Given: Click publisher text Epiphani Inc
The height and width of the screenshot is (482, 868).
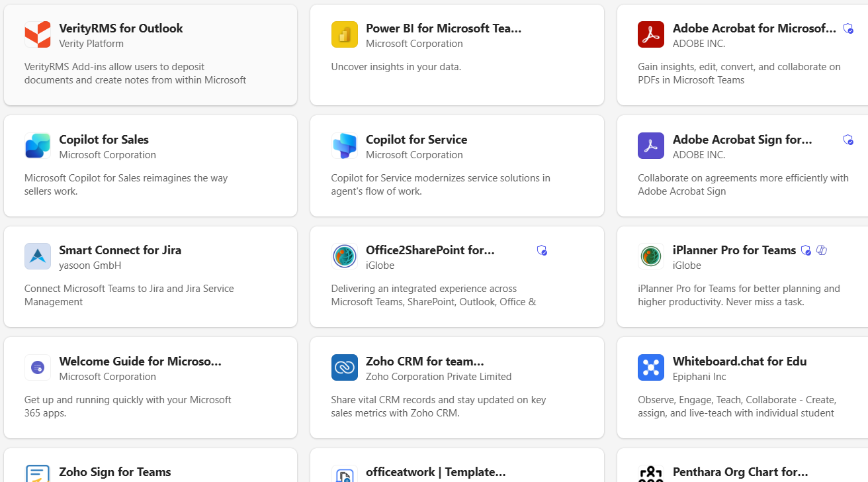Looking at the screenshot, I should click(699, 377).
